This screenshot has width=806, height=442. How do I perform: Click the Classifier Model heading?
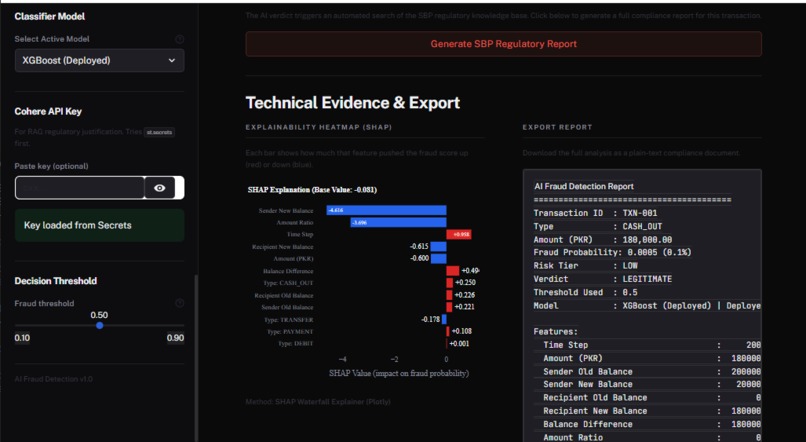pyautogui.click(x=50, y=16)
